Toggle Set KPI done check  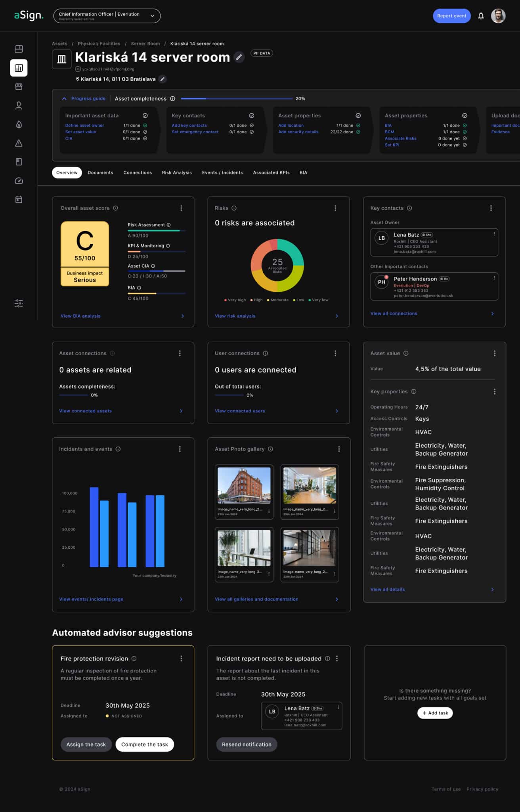tap(465, 145)
